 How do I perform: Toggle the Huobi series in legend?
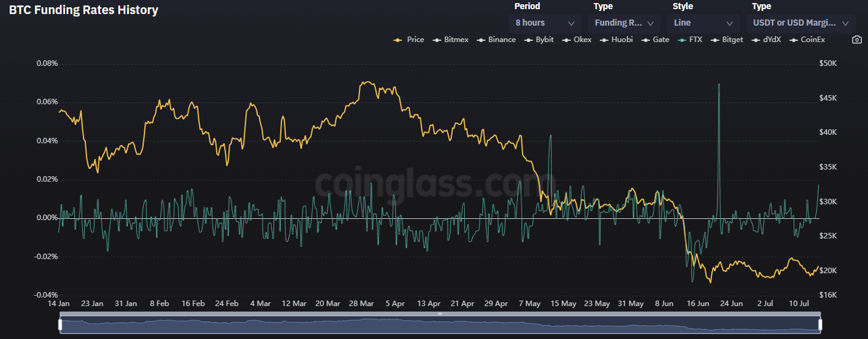point(616,40)
